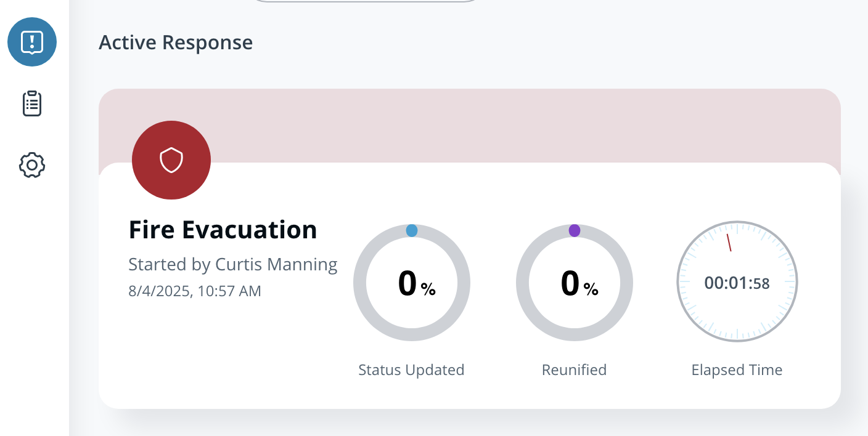Click the blue dot on Status Updated ring
This screenshot has width=868, height=436.
(412, 230)
